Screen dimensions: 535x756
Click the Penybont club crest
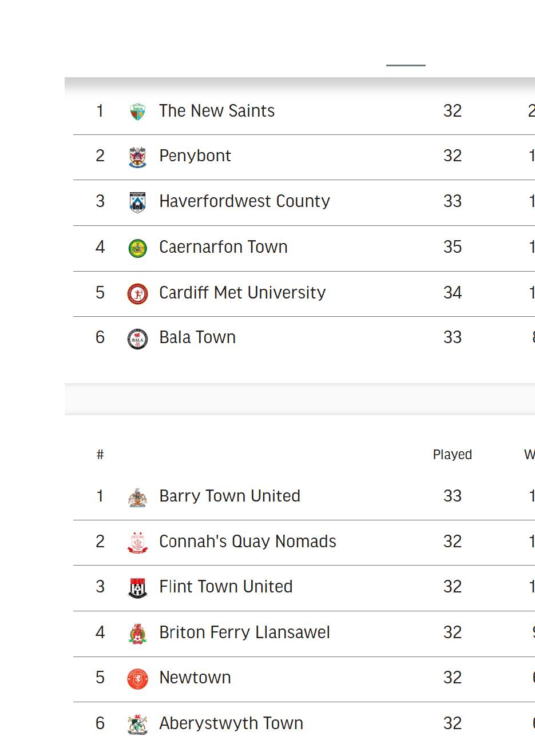[x=137, y=157]
